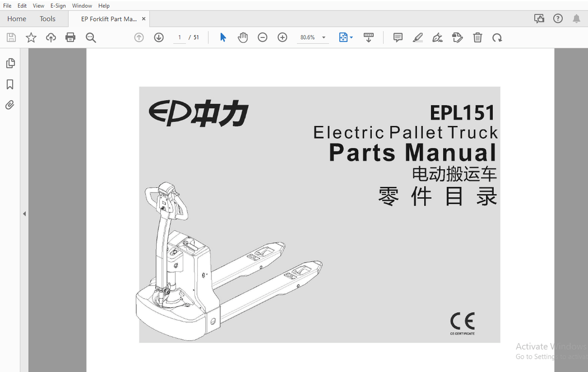Viewport: 588px width, 372px height.
Task: Open the Add comment tool
Action: click(x=397, y=37)
